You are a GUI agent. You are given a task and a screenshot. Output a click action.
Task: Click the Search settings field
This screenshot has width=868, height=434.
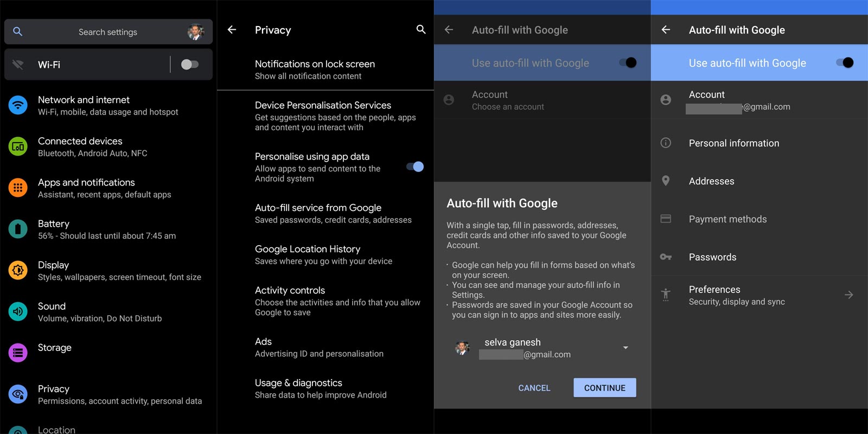pyautogui.click(x=108, y=32)
